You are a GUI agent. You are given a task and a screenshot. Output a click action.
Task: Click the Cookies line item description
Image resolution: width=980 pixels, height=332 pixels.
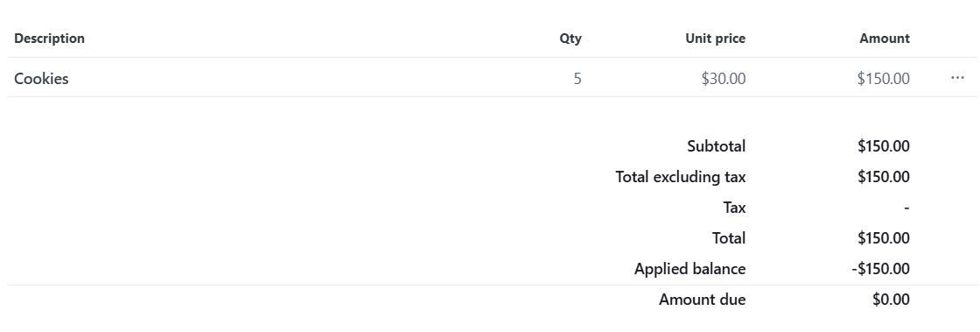point(41,78)
